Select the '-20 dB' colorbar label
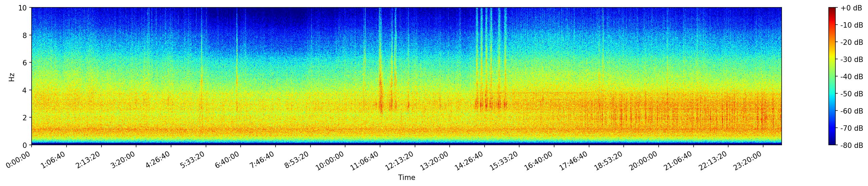The height and width of the screenshot is (186, 868). pyautogui.click(x=852, y=42)
